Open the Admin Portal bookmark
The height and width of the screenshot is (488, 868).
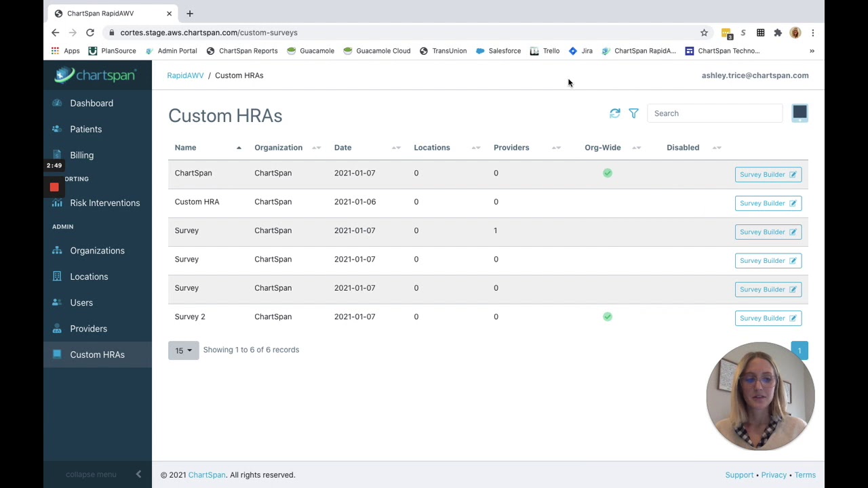(171, 51)
